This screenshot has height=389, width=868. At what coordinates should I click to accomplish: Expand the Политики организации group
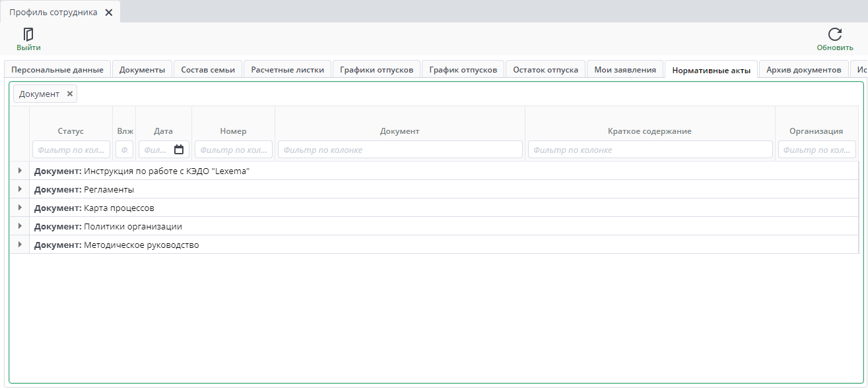coord(20,226)
